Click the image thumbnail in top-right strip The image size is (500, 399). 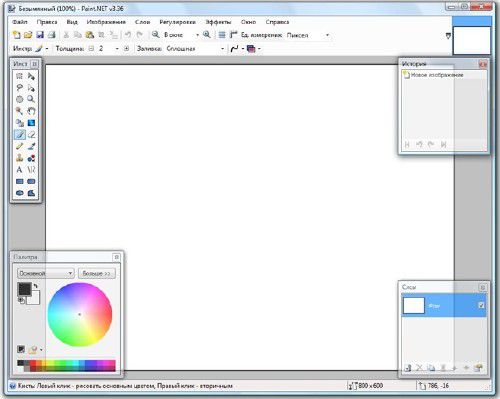472,40
